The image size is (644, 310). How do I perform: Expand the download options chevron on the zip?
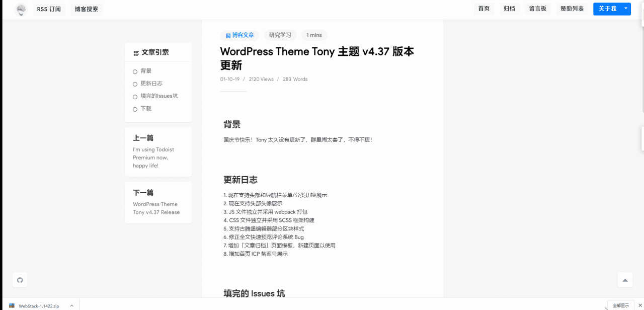click(71, 305)
